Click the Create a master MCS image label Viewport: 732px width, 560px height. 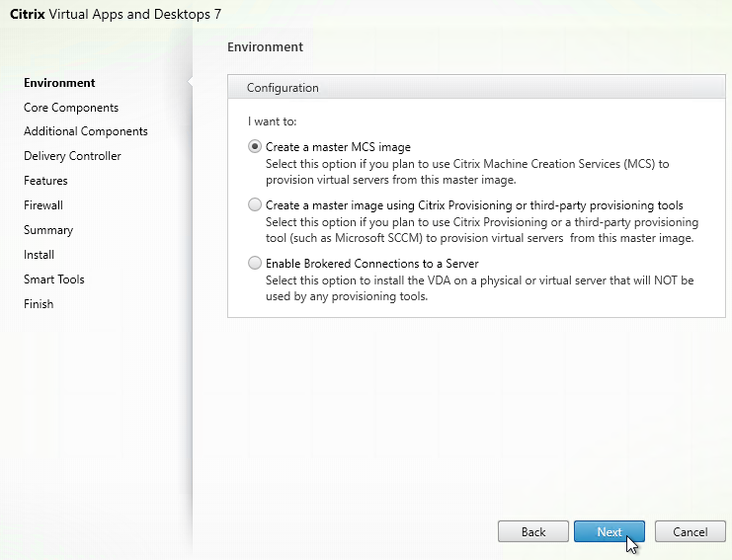tap(338, 147)
